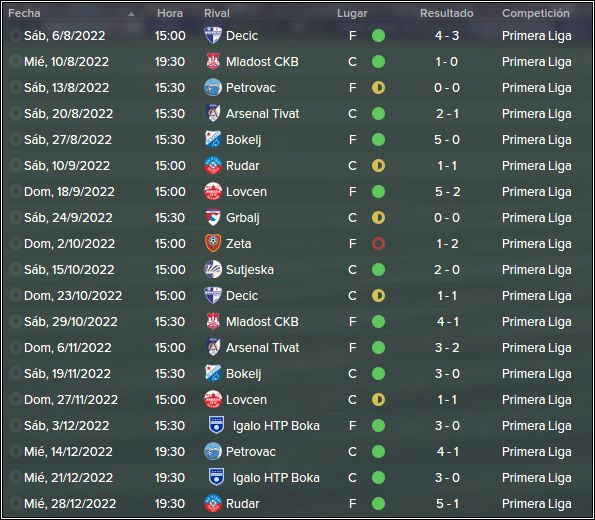This screenshot has height=520, width=595.
Task: Sort by the Resultado column header
Action: (x=447, y=13)
